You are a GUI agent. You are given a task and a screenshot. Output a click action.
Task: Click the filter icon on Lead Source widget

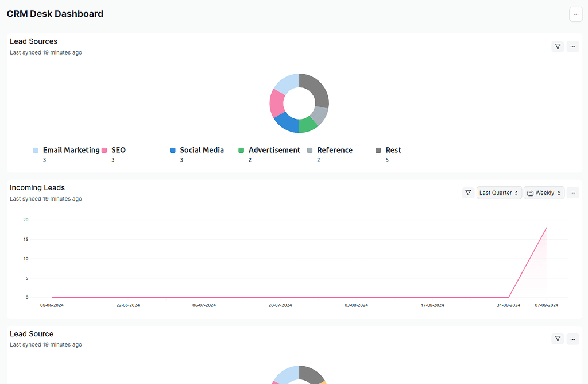point(557,339)
